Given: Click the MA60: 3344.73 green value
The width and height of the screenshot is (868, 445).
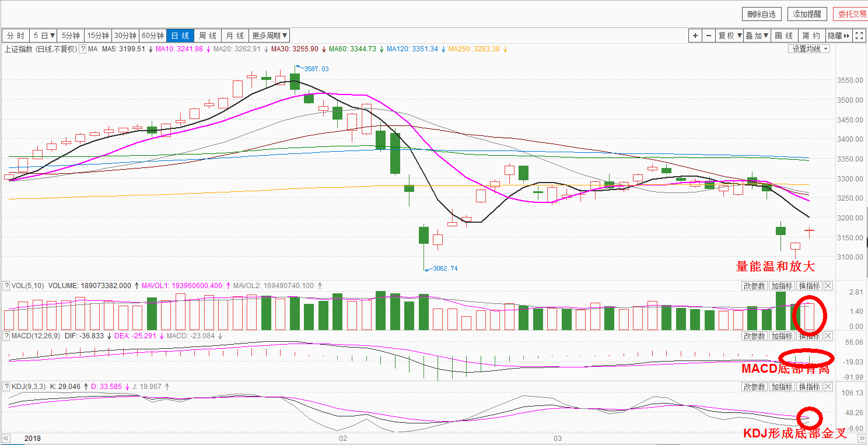Looking at the screenshot, I should [352, 49].
